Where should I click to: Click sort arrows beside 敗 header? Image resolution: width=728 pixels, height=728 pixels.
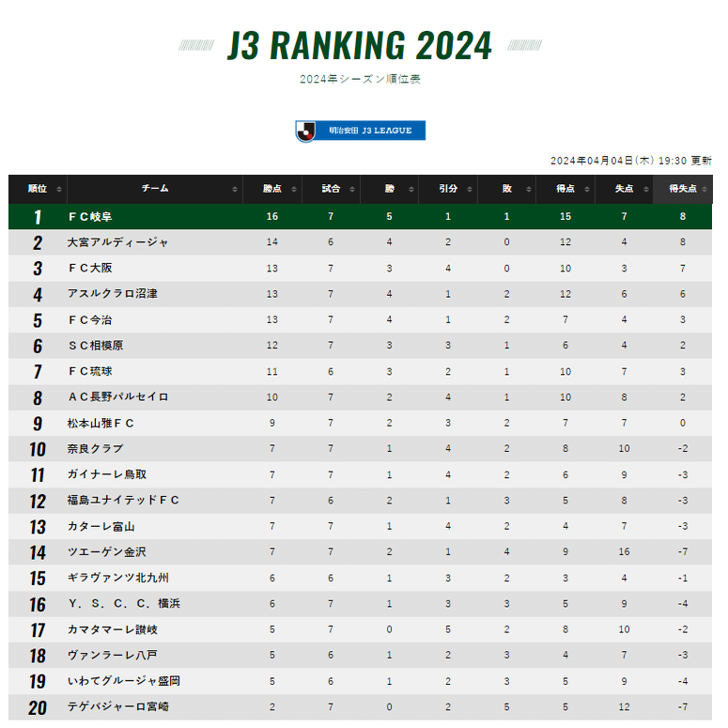[x=529, y=189]
